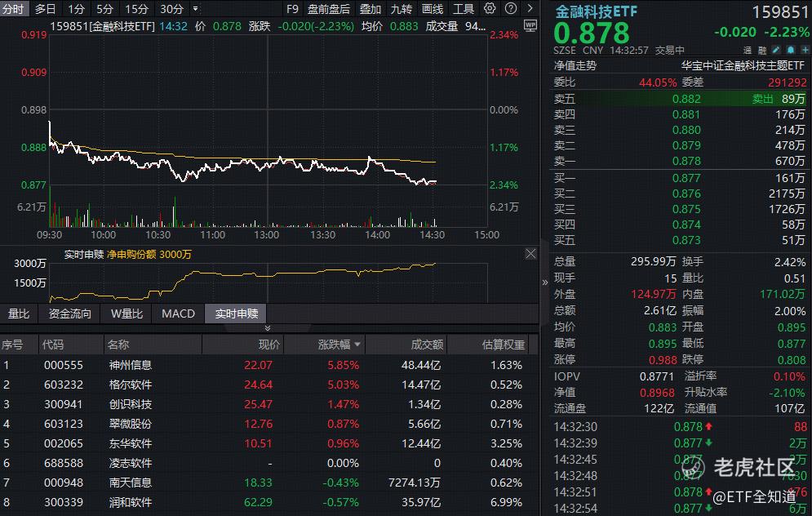
Task: Toggle 盘前盘后 pre/post market display
Action: pyautogui.click(x=329, y=9)
